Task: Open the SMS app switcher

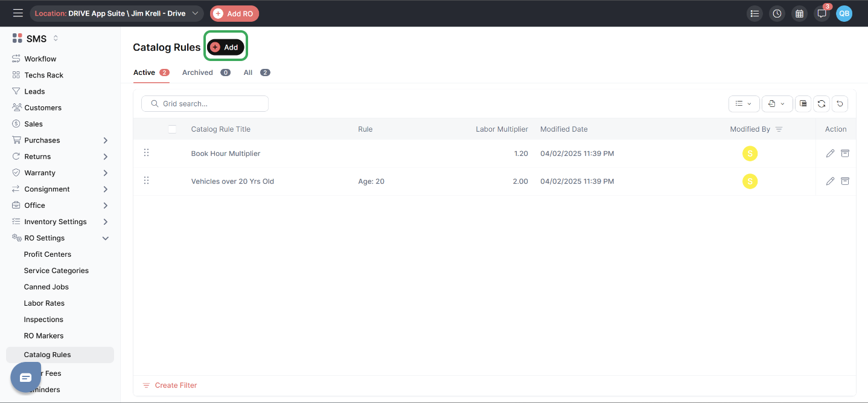Action: tap(36, 39)
